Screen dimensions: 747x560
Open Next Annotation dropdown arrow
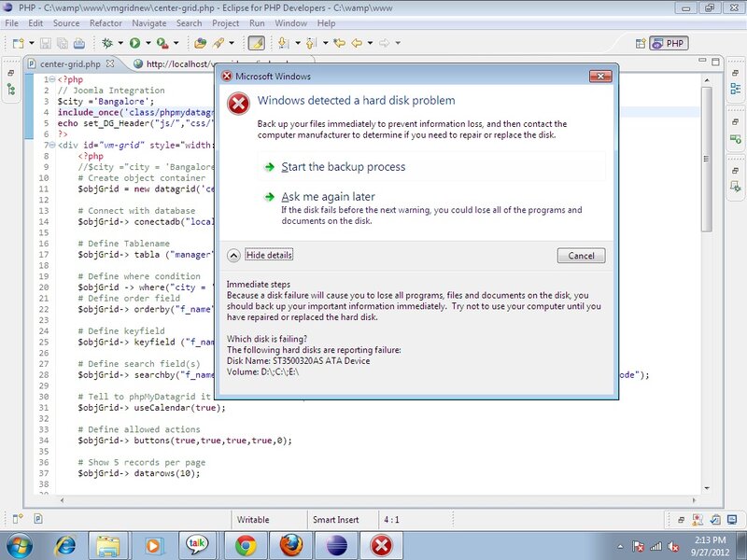[x=298, y=43]
